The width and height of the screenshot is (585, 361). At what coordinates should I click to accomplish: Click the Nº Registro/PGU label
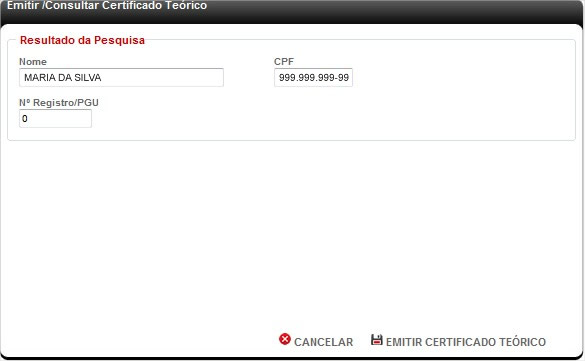59,103
